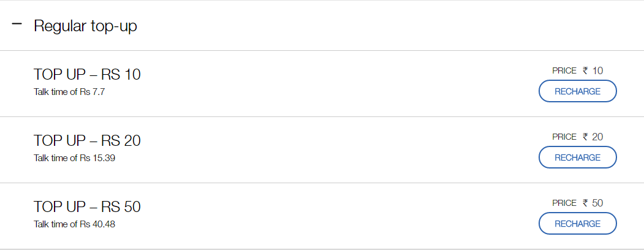
Task: Click the PRICE label in the RS 10 row
Action: pyautogui.click(x=564, y=71)
